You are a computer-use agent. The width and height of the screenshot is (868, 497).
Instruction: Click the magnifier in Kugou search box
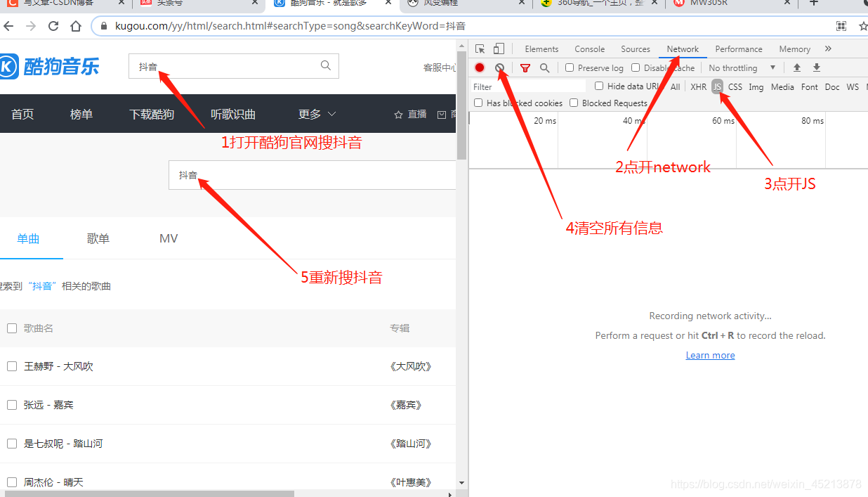326,65
